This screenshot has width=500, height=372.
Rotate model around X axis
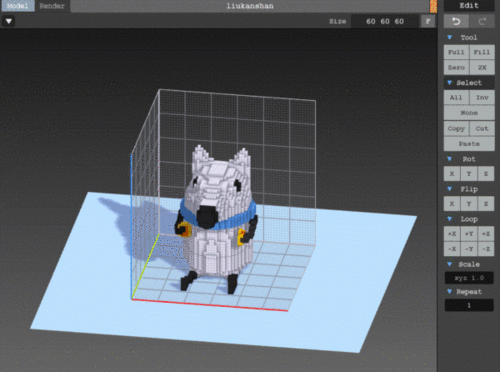tap(452, 174)
